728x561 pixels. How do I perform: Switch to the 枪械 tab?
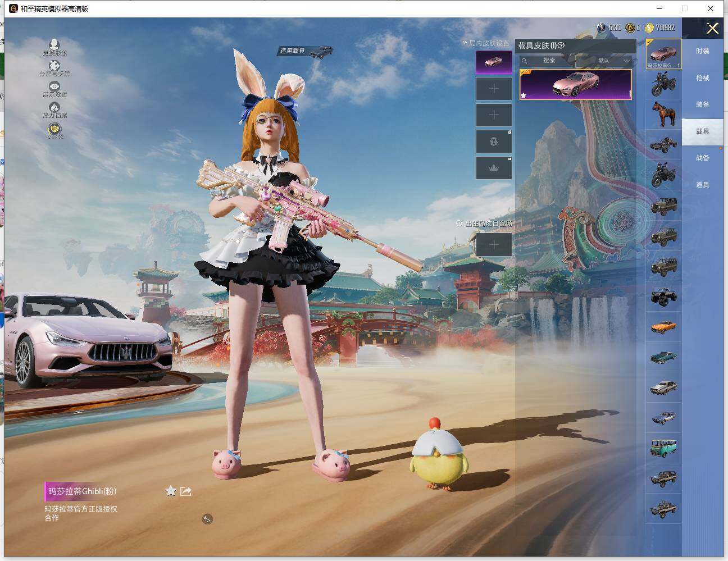(702, 78)
